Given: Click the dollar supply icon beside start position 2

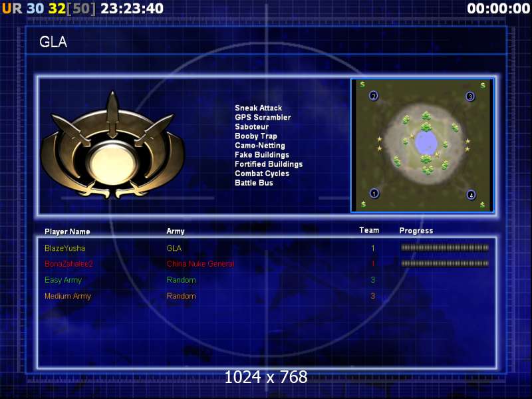Looking at the screenshot, I should pyautogui.click(x=362, y=84).
